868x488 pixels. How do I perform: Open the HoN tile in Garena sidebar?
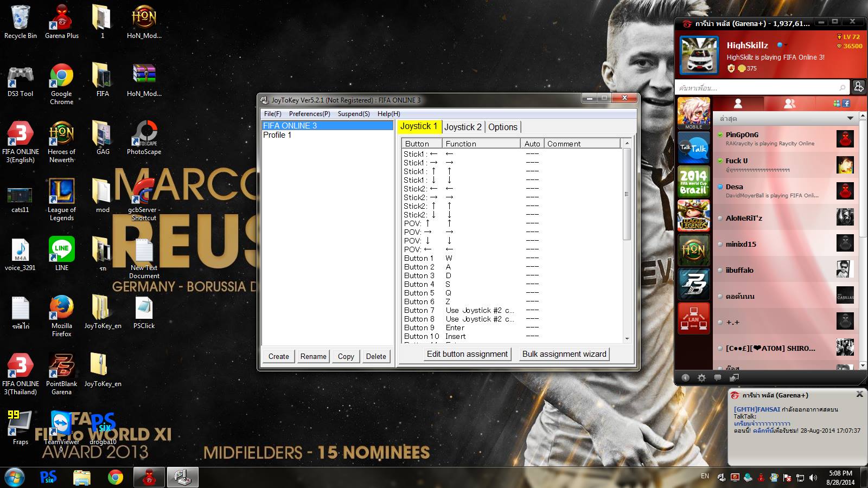(x=693, y=249)
